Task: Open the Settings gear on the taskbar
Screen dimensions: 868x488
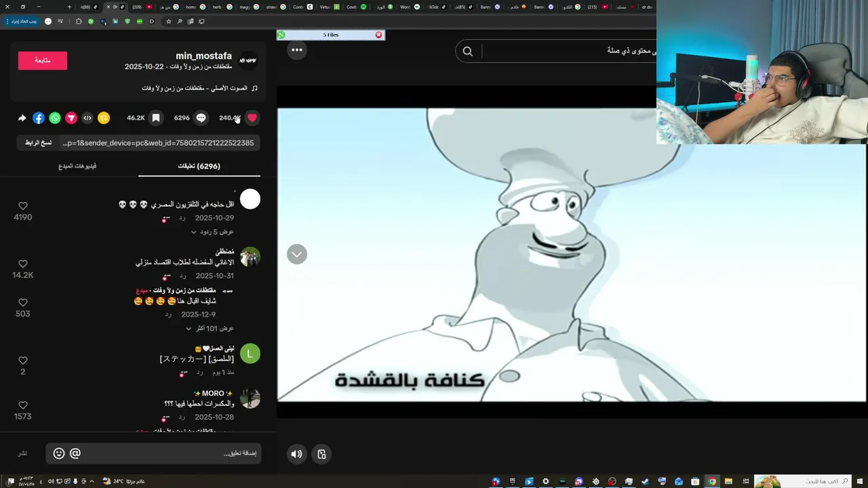Action: coord(546,481)
